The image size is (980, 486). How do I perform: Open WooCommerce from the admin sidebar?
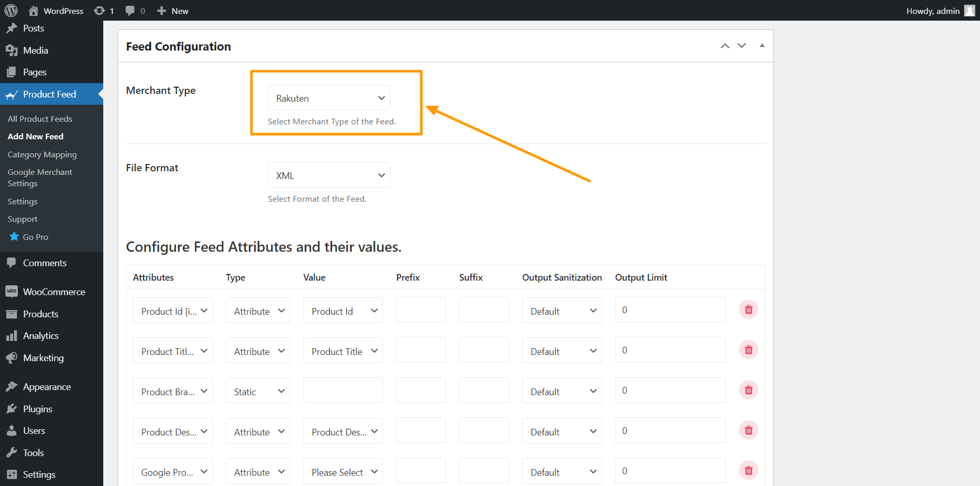pyautogui.click(x=54, y=291)
